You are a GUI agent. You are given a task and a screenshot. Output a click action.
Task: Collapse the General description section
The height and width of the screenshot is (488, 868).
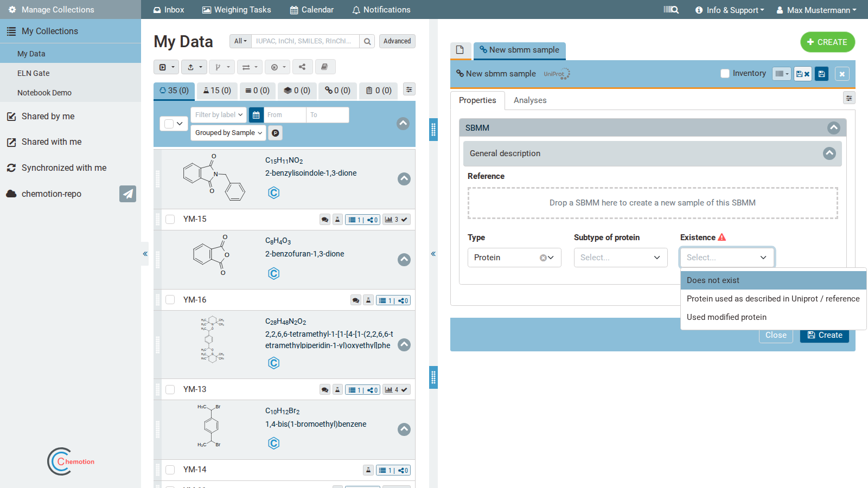tap(829, 153)
